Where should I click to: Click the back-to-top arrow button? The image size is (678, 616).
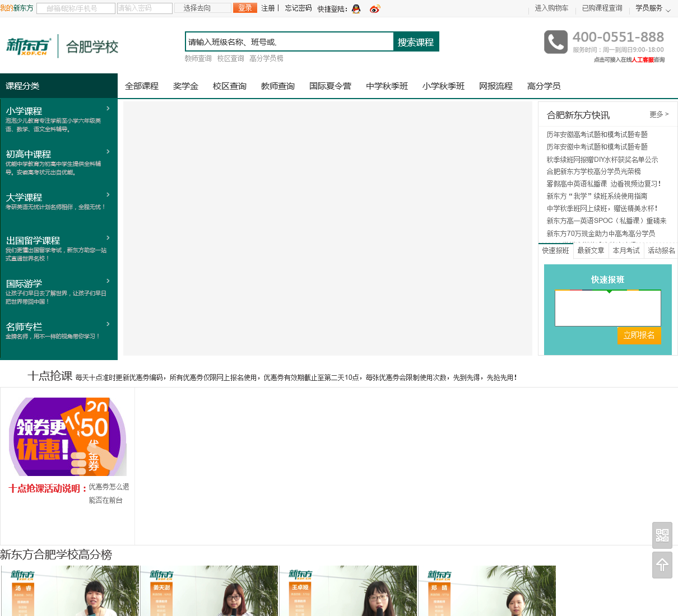662,565
